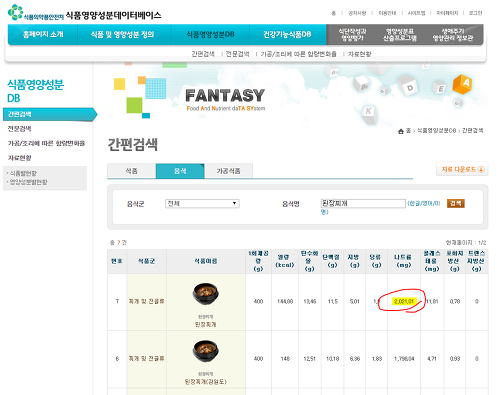This screenshot has height=395, width=500.
Task: Click the 된장찌개(강원도) bowl thumbnail in row 6
Action: click(x=206, y=351)
